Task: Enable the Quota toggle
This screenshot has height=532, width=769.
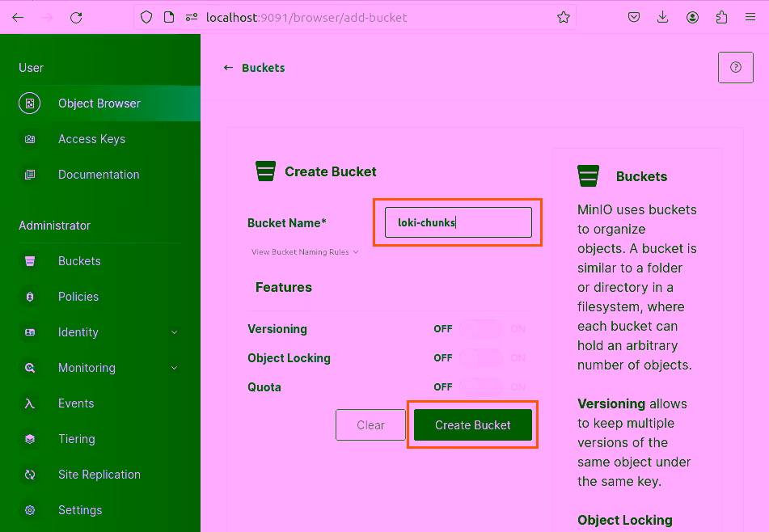Action: [480, 386]
